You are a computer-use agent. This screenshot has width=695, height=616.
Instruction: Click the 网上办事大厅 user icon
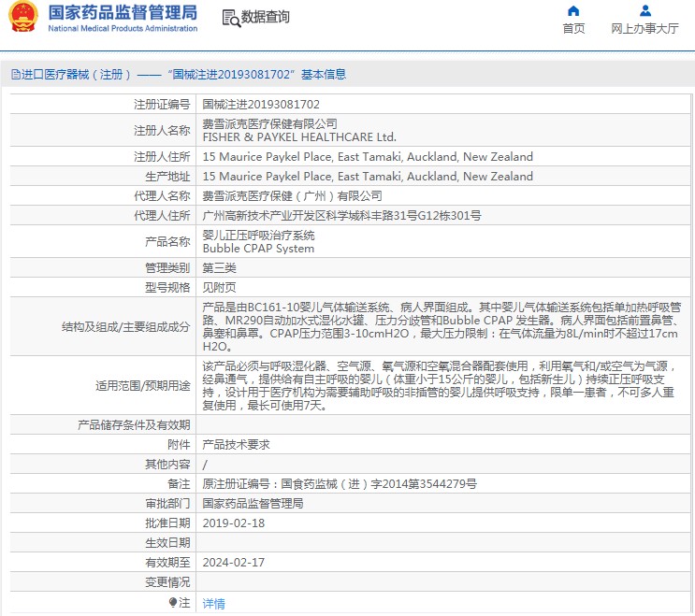tap(644, 10)
